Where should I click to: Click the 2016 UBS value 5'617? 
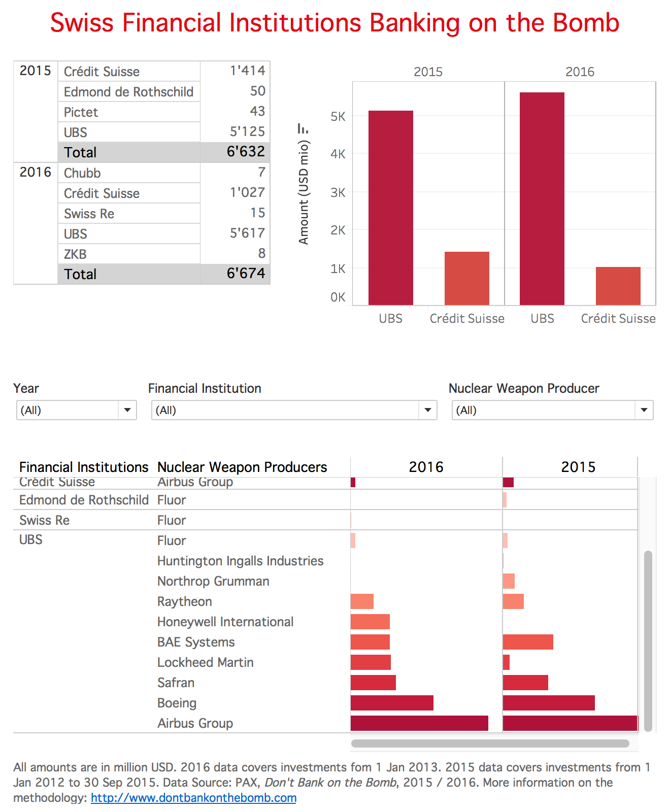pos(247,233)
